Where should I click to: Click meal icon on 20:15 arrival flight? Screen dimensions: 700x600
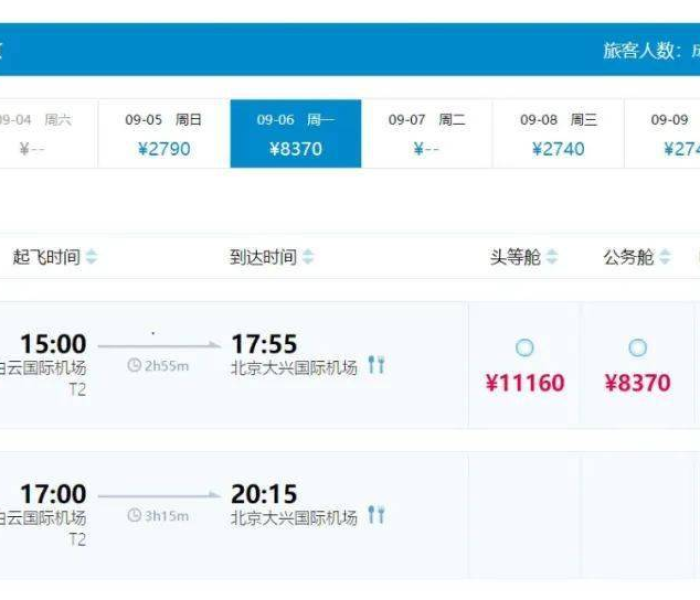coord(376,515)
